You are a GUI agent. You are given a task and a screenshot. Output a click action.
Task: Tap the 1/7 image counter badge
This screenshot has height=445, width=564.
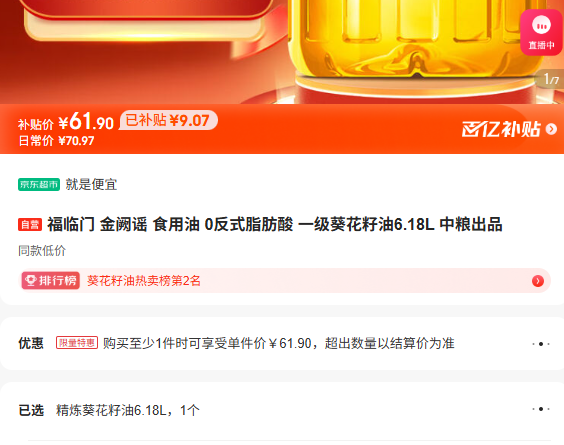[x=550, y=79]
